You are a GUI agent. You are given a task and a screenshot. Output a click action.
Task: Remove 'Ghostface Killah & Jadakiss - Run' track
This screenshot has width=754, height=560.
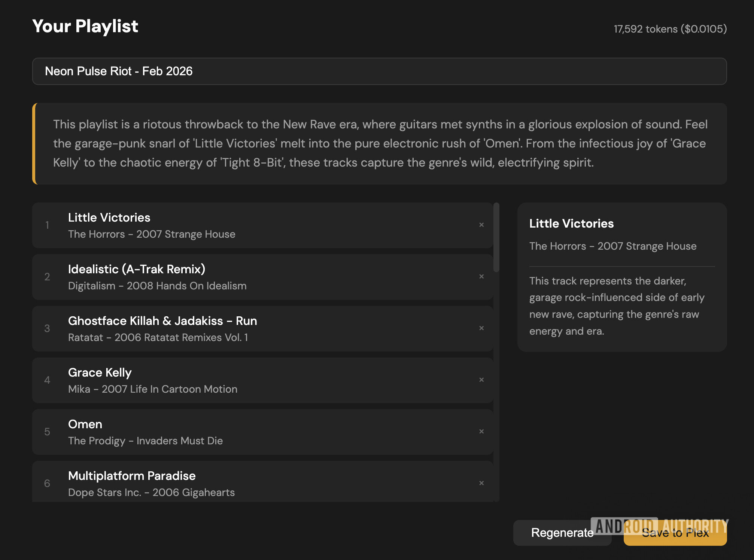tap(481, 328)
